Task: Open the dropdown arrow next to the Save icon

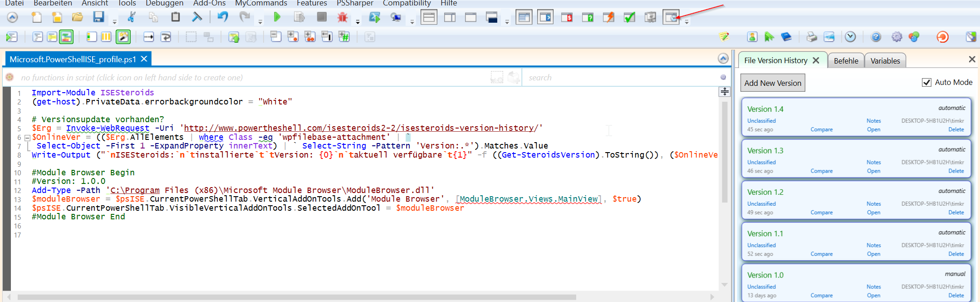Action: pos(114,21)
